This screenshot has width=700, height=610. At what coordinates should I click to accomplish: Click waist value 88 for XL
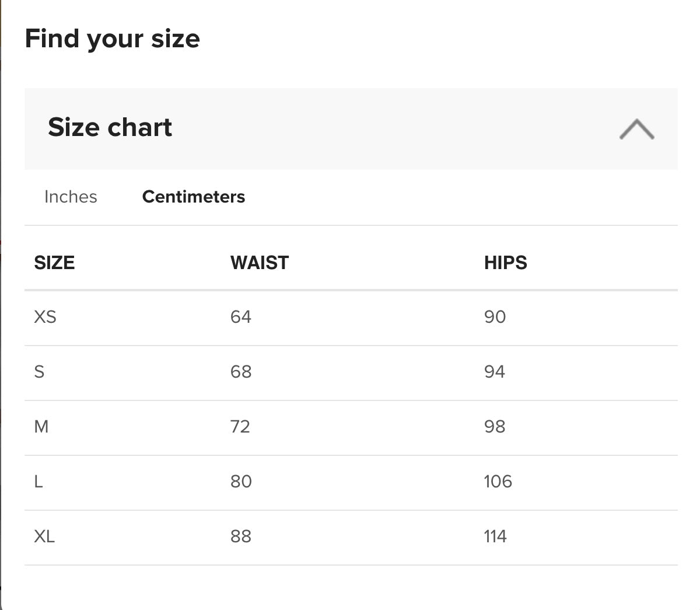[240, 536]
